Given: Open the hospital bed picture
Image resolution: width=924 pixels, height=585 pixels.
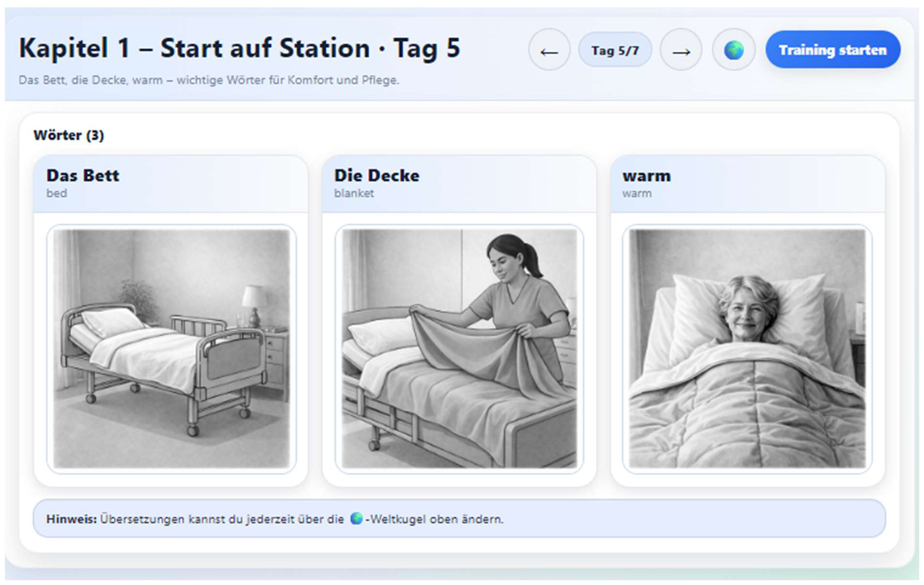Looking at the screenshot, I should click(171, 349).
